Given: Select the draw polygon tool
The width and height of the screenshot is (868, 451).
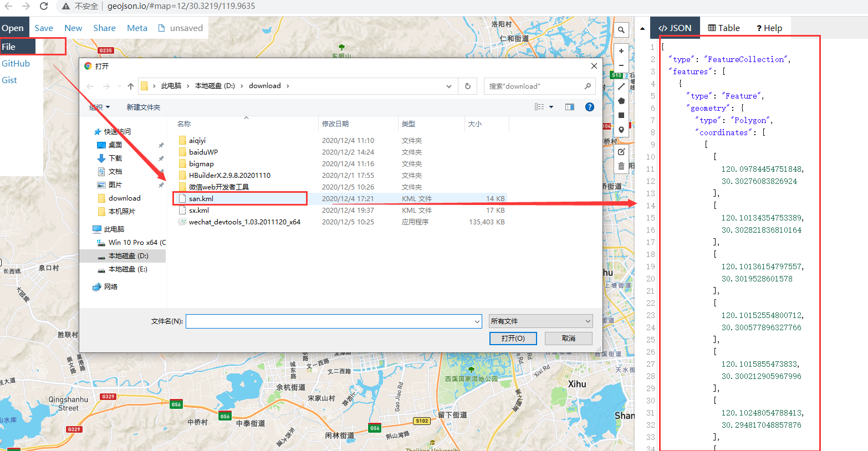Looking at the screenshot, I should coord(621,101).
